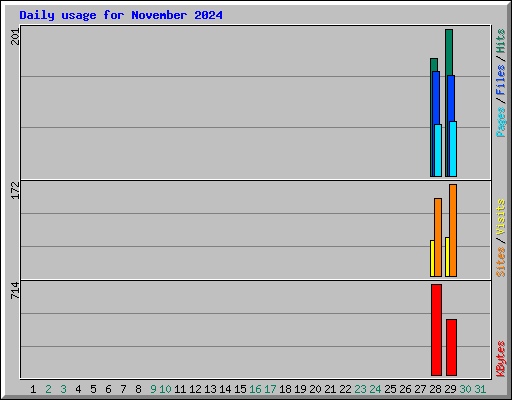This screenshot has width=512, height=400.
Task: Click the yellow Visits bar for day 29
Action: pyautogui.click(x=447, y=257)
